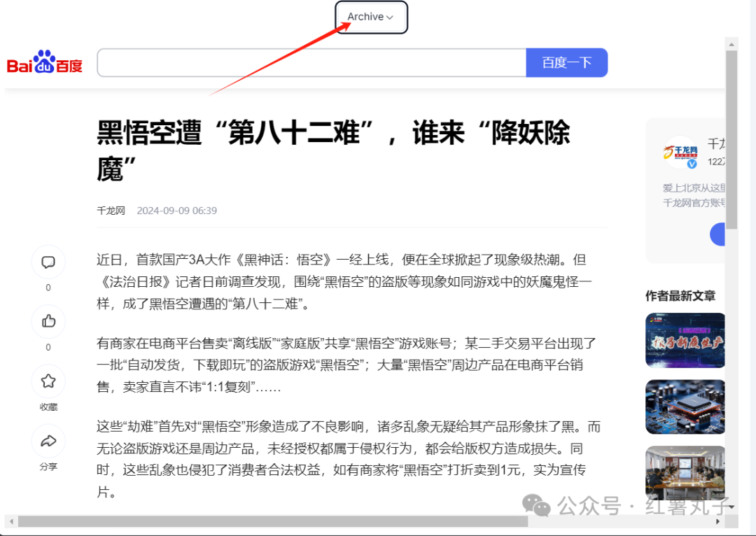Click the blue follow button in author card

click(717, 234)
